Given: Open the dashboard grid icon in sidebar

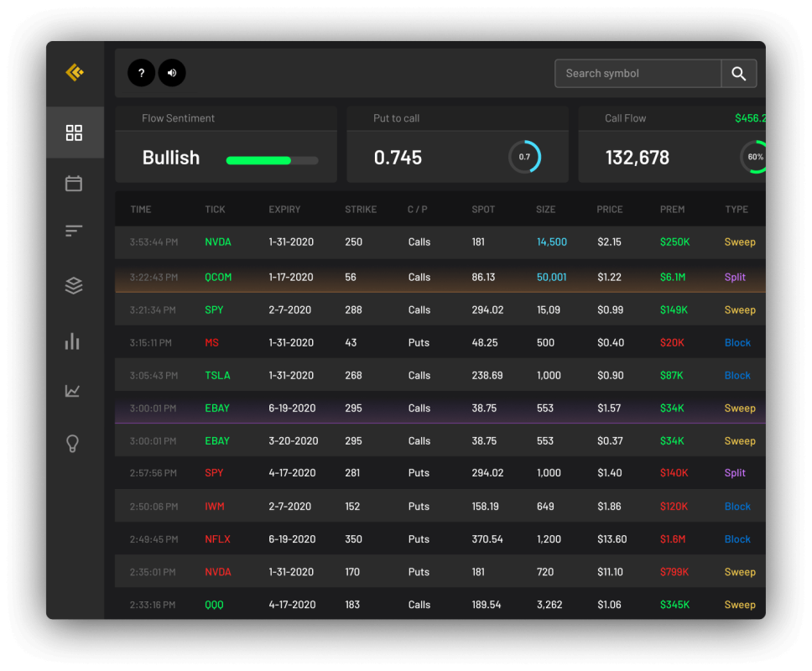Looking at the screenshot, I should coord(74,133).
